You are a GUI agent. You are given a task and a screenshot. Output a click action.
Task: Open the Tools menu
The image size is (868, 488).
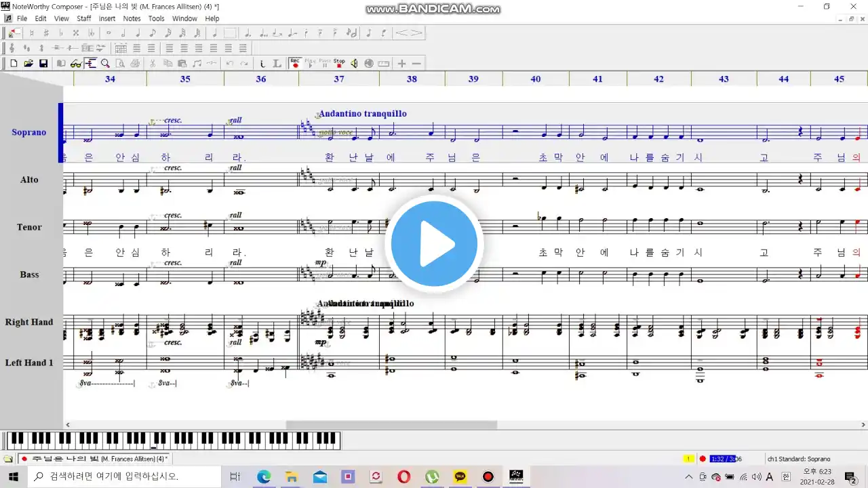[x=157, y=18]
